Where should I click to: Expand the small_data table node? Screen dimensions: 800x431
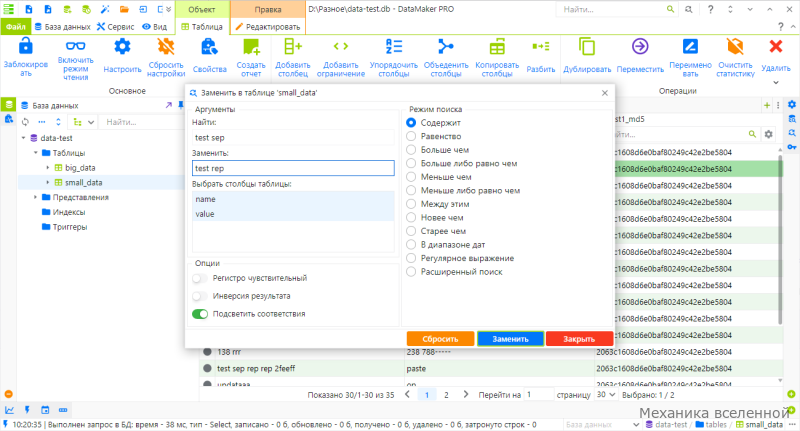48,183
